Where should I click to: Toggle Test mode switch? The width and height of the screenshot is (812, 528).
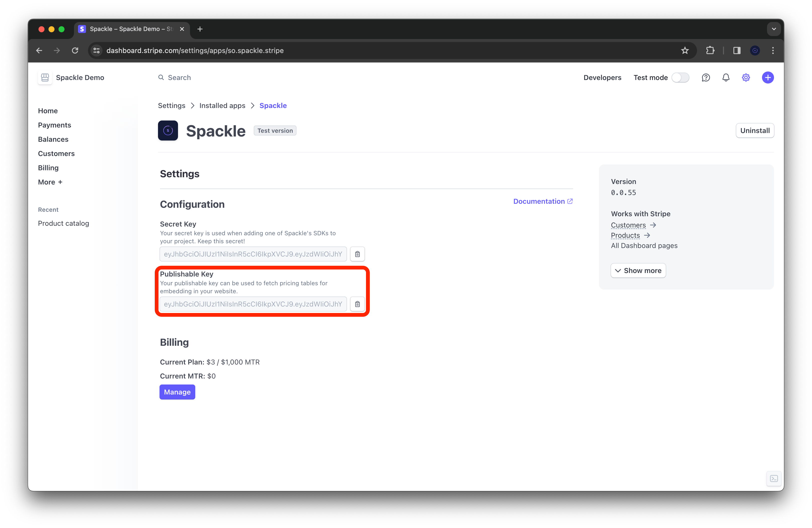click(680, 77)
